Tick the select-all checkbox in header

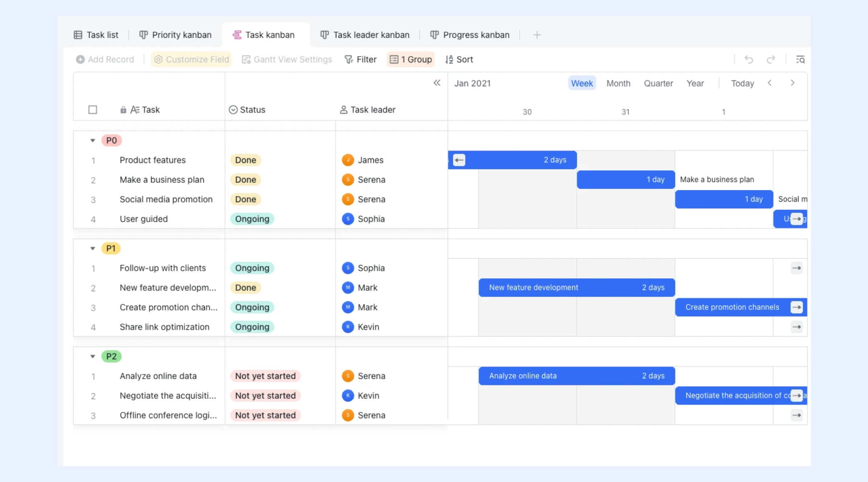(93, 110)
